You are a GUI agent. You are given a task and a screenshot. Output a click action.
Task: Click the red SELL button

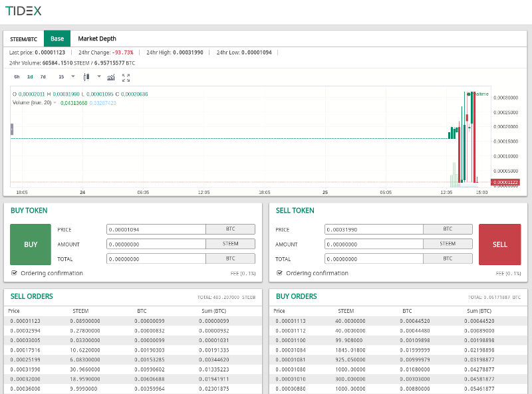500,245
